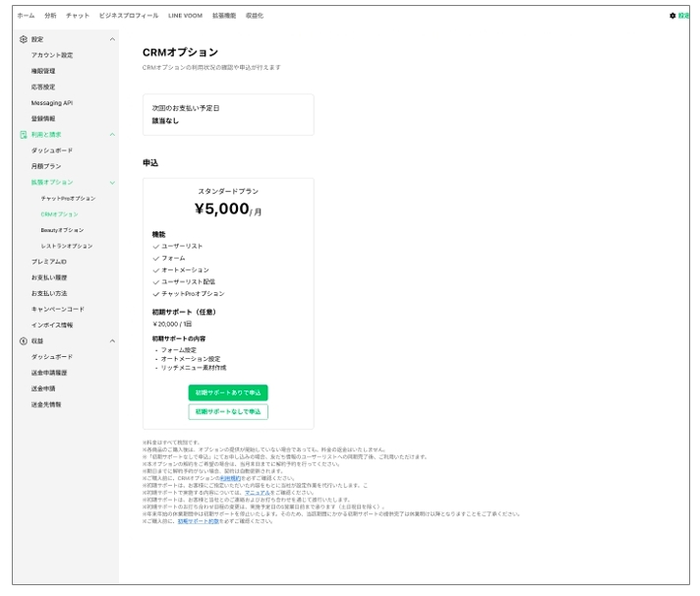Open the 利用規約 link in notes
700x596 pixels.
(230, 478)
